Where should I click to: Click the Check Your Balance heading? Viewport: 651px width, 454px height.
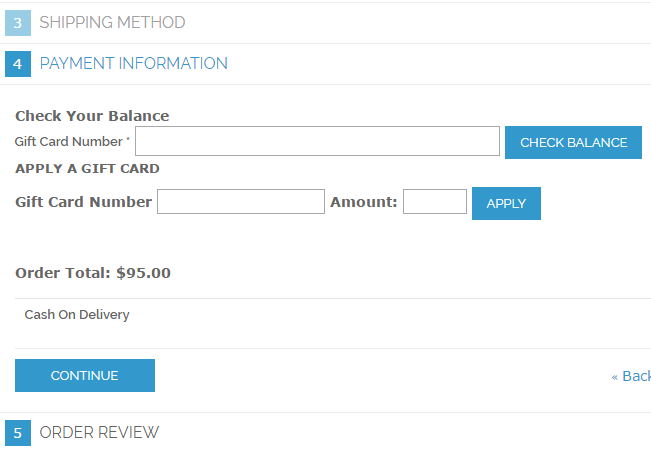click(x=92, y=116)
